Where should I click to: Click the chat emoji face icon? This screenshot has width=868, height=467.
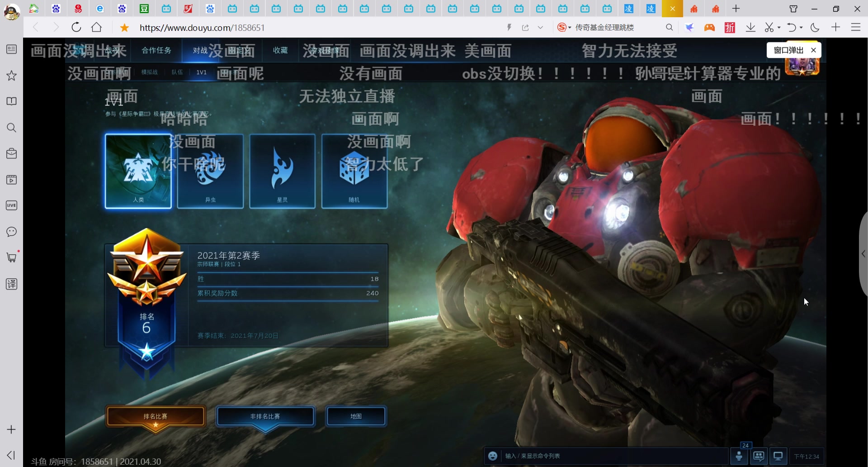point(493,456)
